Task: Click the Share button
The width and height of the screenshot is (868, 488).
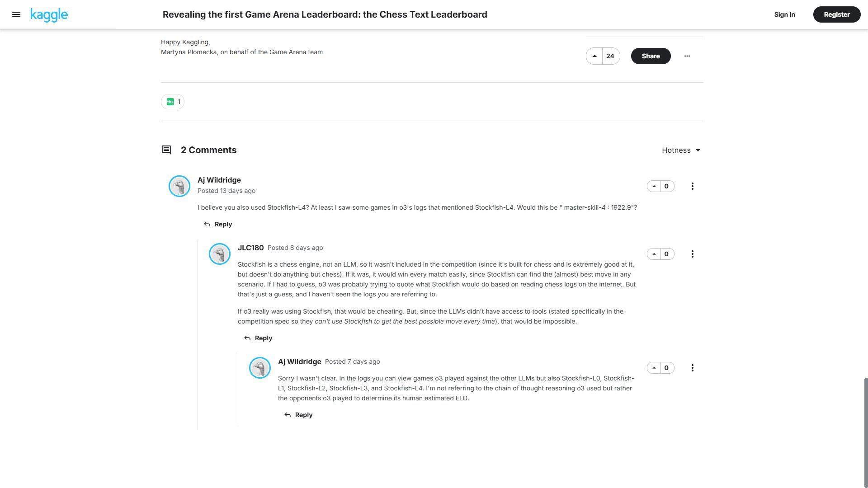Action: 651,56
